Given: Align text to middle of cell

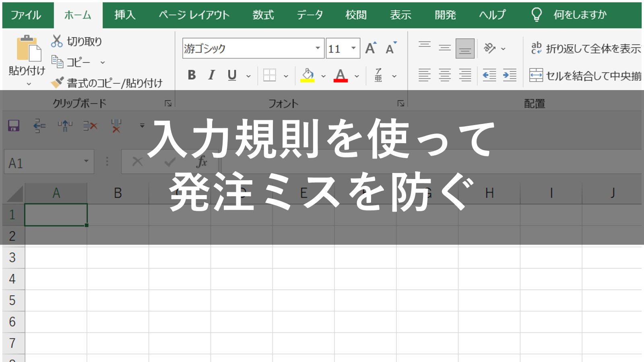Looking at the screenshot, I should [445, 48].
